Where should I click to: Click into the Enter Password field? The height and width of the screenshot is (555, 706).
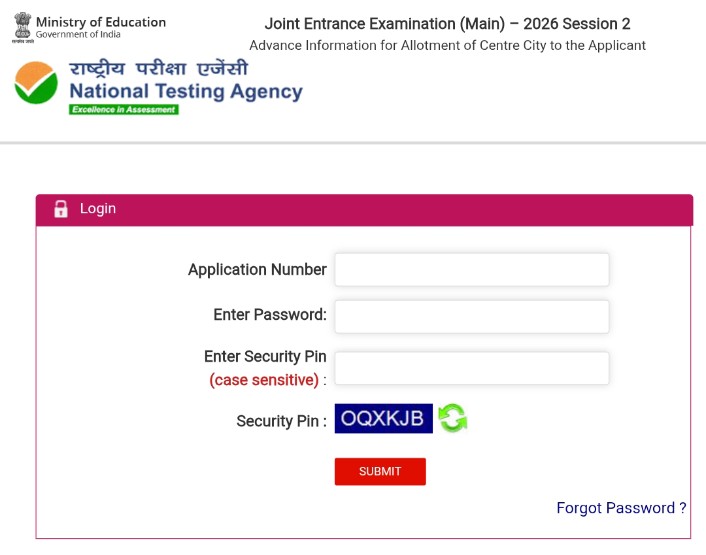coord(471,316)
